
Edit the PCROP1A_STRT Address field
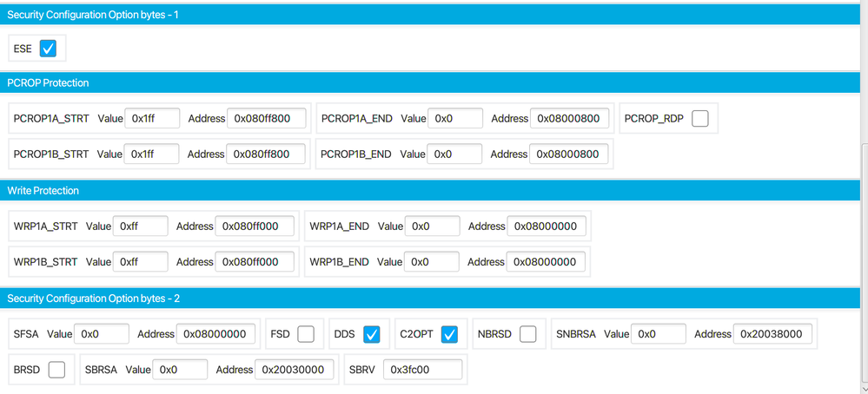267,118
